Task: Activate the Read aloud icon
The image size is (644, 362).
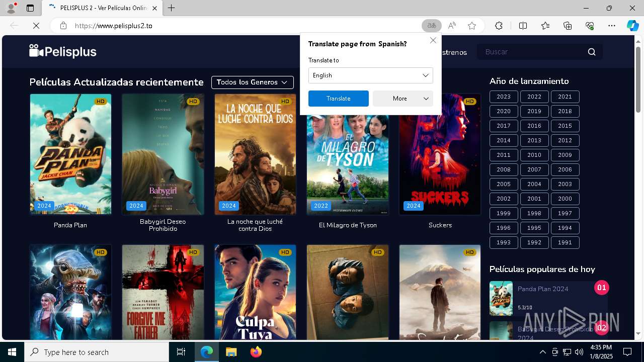Action: [x=452, y=26]
